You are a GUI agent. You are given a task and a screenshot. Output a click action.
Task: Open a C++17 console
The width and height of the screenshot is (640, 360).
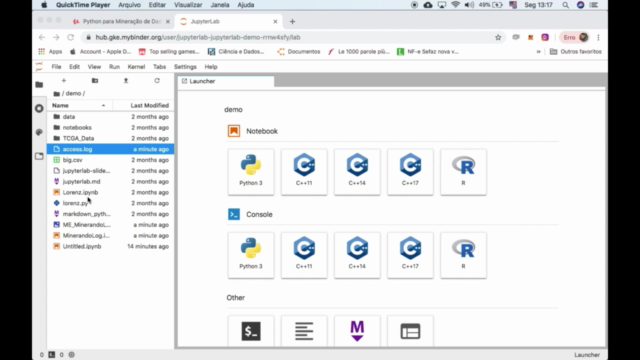point(410,255)
